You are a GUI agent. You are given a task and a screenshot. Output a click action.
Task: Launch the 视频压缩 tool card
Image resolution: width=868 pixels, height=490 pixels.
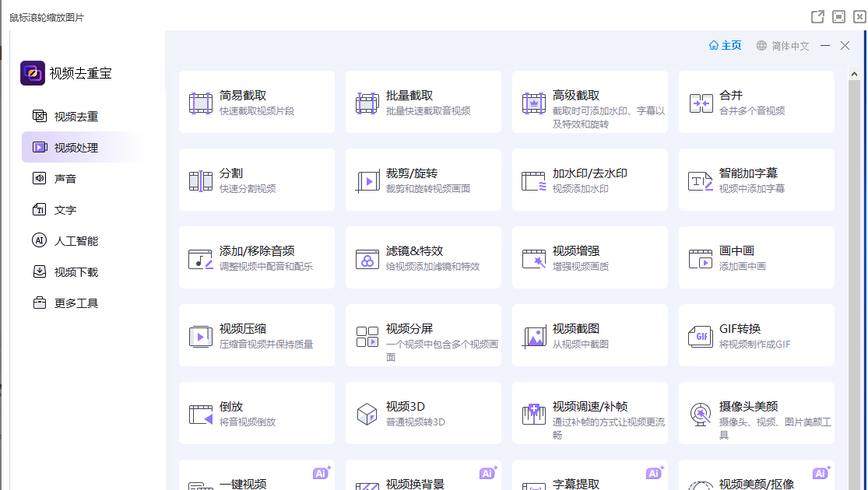[256, 335]
